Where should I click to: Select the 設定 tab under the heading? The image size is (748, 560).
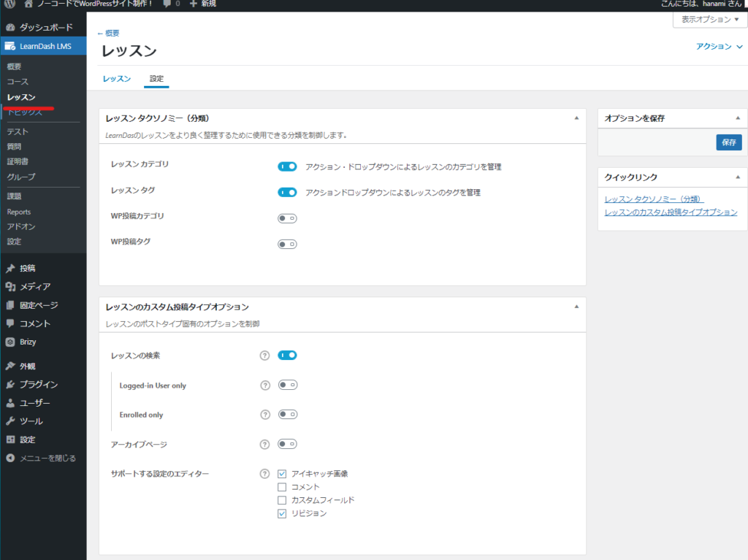(x=156, y=79)
